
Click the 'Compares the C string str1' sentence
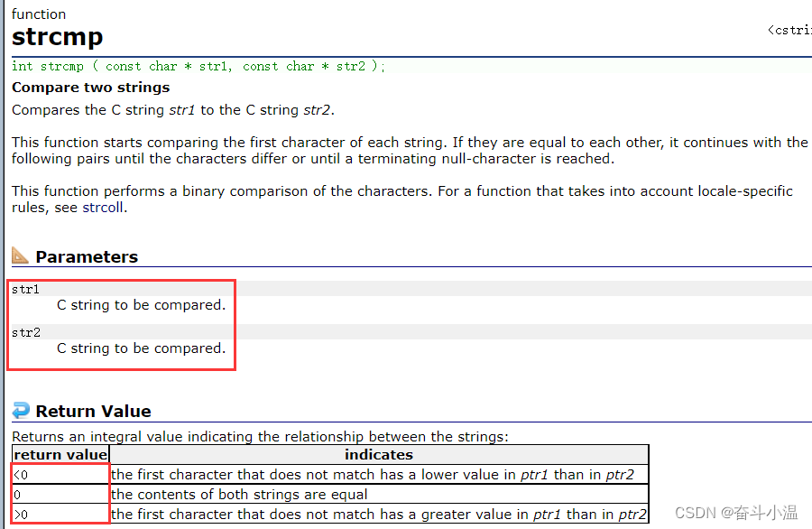[173, 110]
